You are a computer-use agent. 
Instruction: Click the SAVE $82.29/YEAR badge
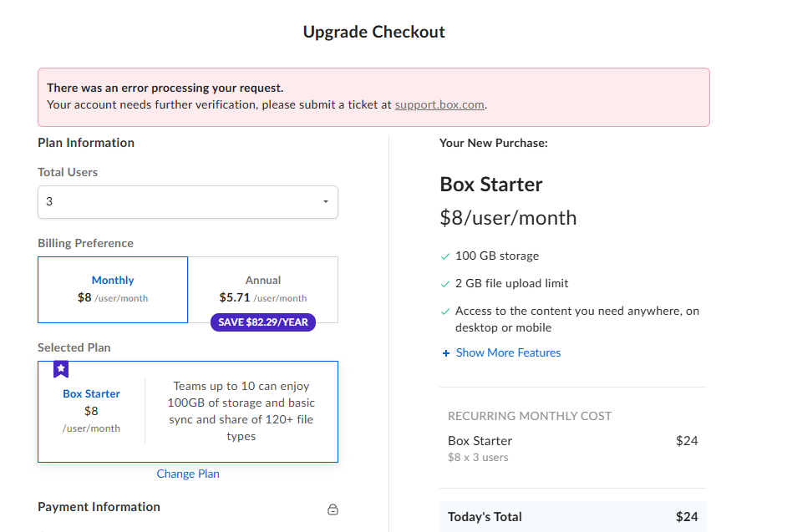(x=263, y=322)
